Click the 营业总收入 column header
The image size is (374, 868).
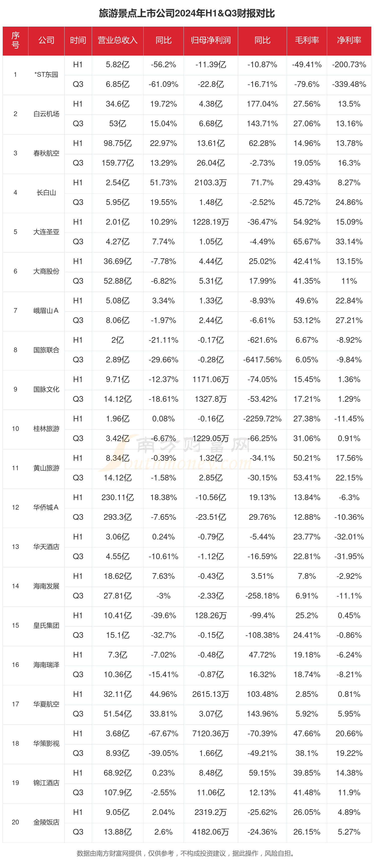tap(117, 40)
